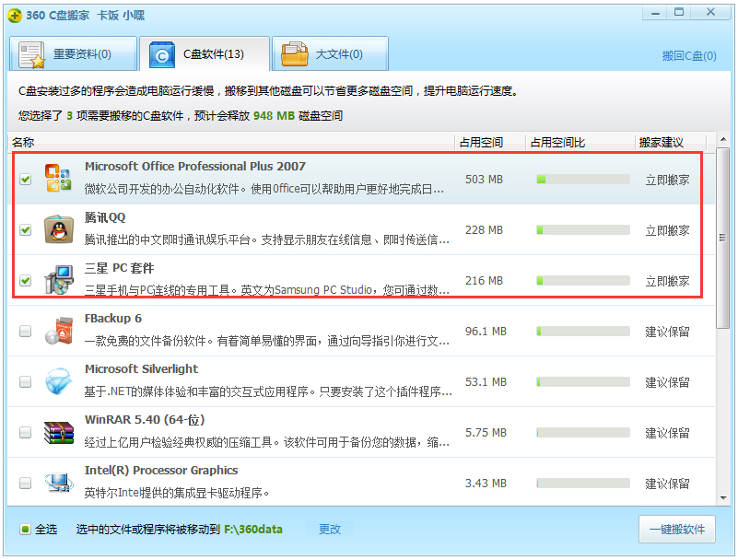Viewport: 738px width, 560px height.
Task: Check the Microsoft Silverlight checkbox
Action: [x=26, y=381]
